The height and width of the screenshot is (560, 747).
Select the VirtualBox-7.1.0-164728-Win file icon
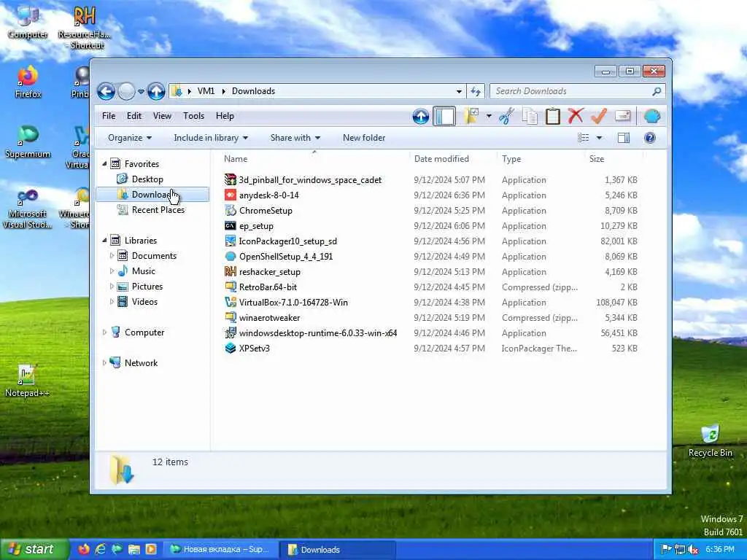click(x=231, y=302)
